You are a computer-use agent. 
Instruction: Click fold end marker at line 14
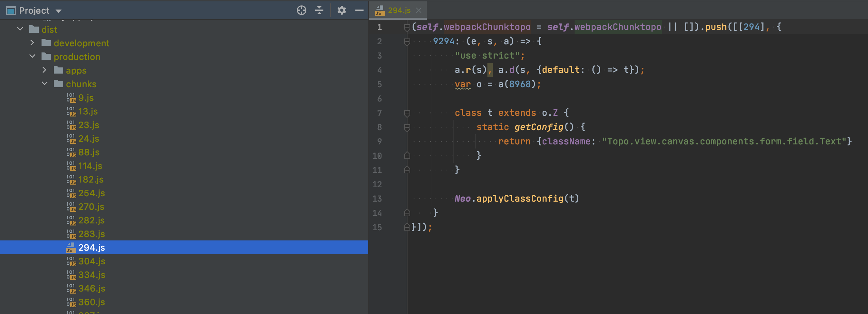407,213
